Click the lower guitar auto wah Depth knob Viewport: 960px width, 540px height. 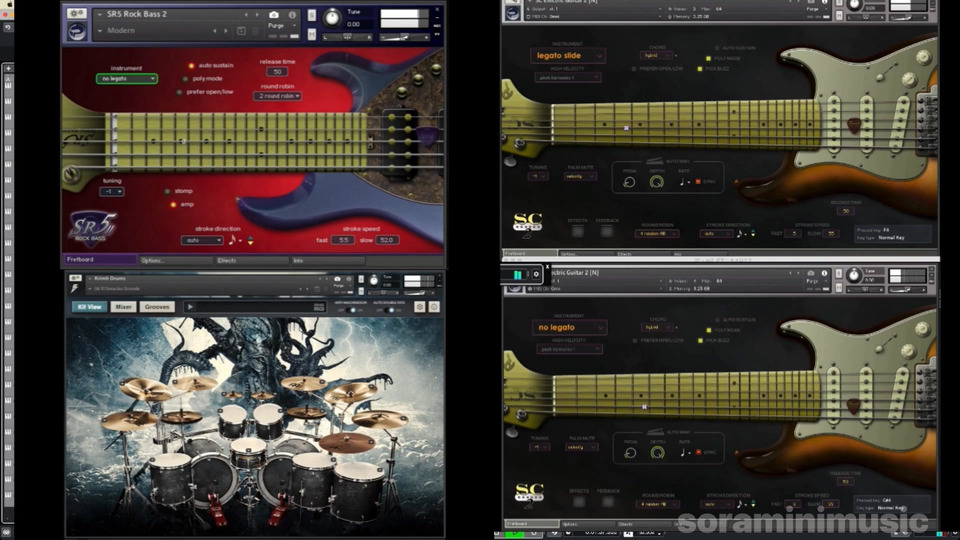pyautogui.click(x=658, y=453)
